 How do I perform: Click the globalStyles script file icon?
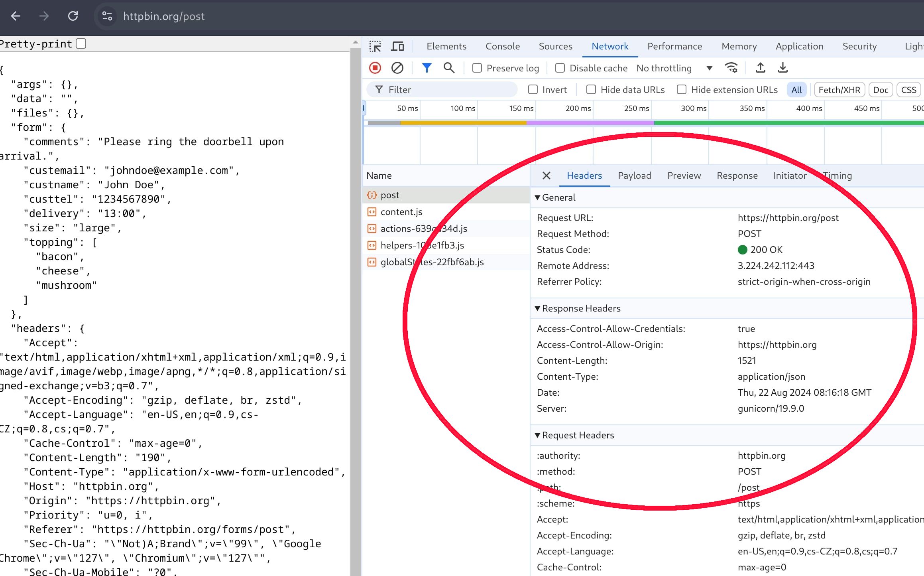coord(372,262)
